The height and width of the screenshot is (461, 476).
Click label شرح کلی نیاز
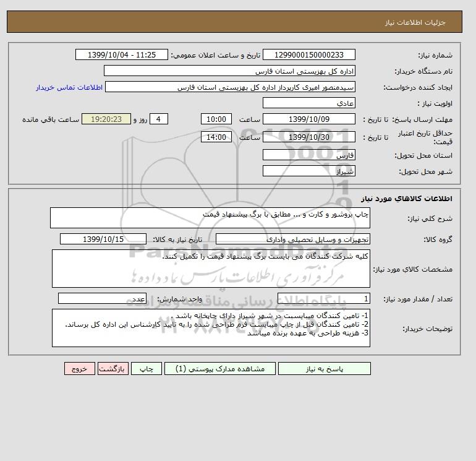pos(430,218)
